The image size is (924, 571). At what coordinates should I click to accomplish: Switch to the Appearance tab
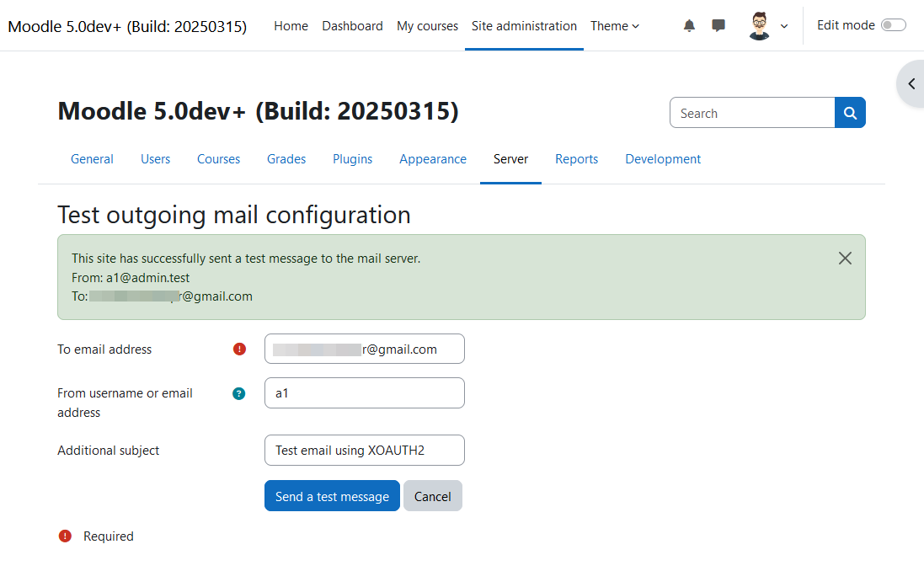pyautogui.click(x=433, y=159)
